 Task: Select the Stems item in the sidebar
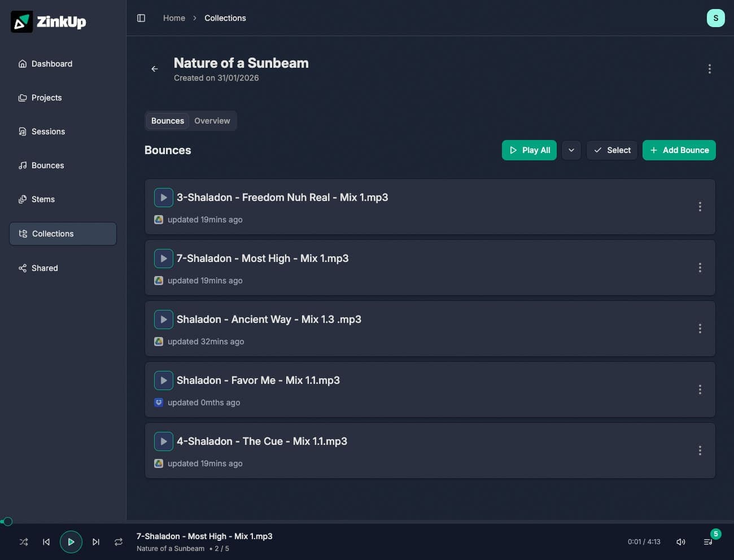tap(43, 199)
